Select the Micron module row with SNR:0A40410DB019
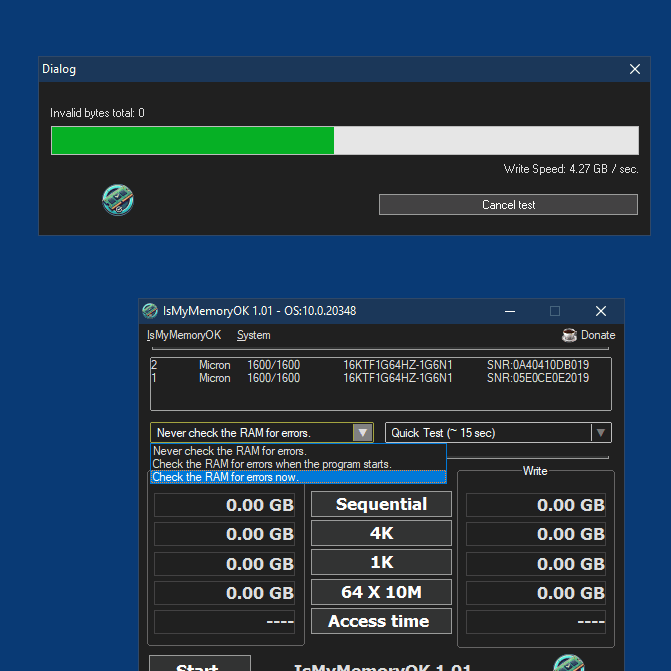Screen dimensions: 671x671 tap(381, 365)
